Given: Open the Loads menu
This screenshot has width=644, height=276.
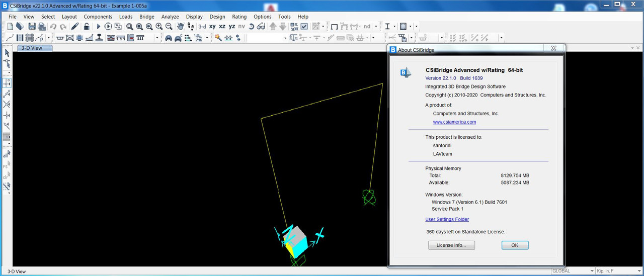Looking at the screenshot, I should pos(126,17).
